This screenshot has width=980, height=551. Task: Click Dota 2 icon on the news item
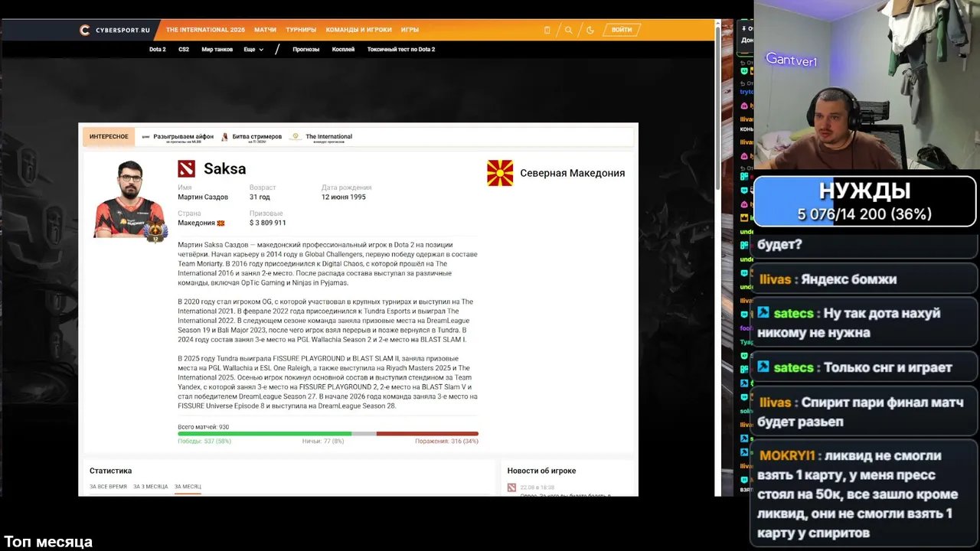tap(512, 487)
